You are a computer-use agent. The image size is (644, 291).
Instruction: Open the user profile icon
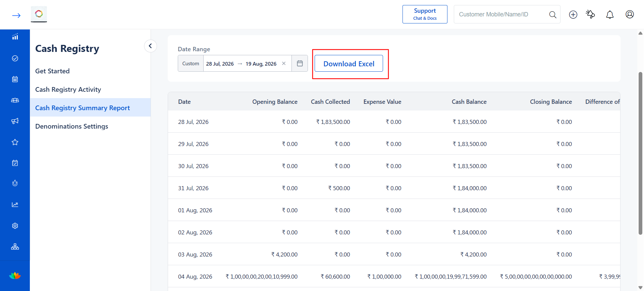(x=630, y=14)
